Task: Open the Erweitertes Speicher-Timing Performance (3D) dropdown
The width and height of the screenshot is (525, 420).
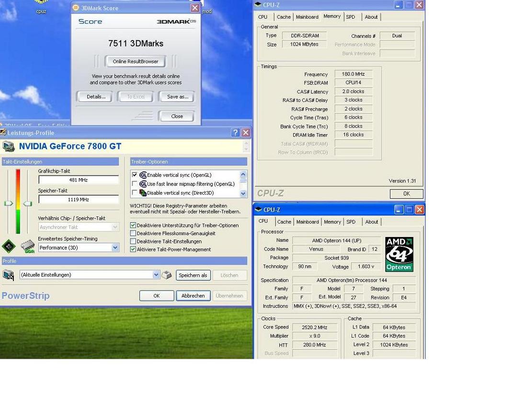Action: coord(115,248)
